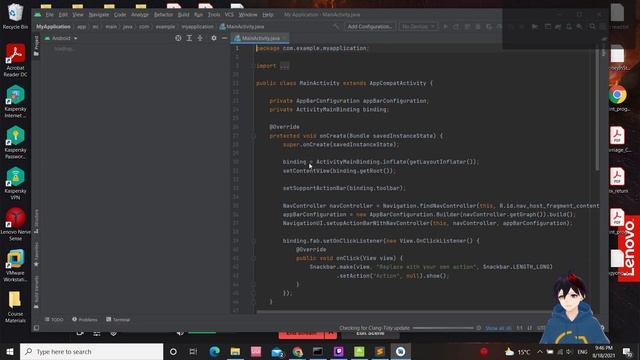Open the Android project view dropdown

[x=61, y=38]
